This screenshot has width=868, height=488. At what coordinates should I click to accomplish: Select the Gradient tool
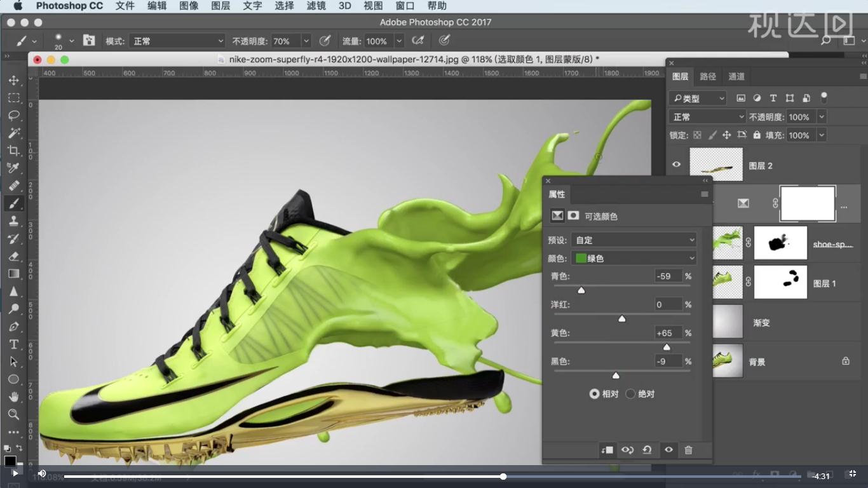click(13, 274)
